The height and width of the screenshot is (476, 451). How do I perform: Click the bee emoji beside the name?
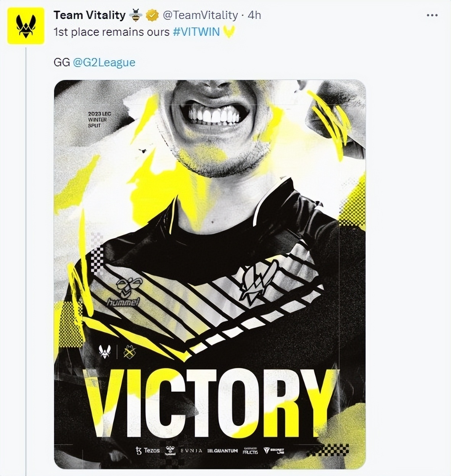pyautogui.click(x=135, y=15)
